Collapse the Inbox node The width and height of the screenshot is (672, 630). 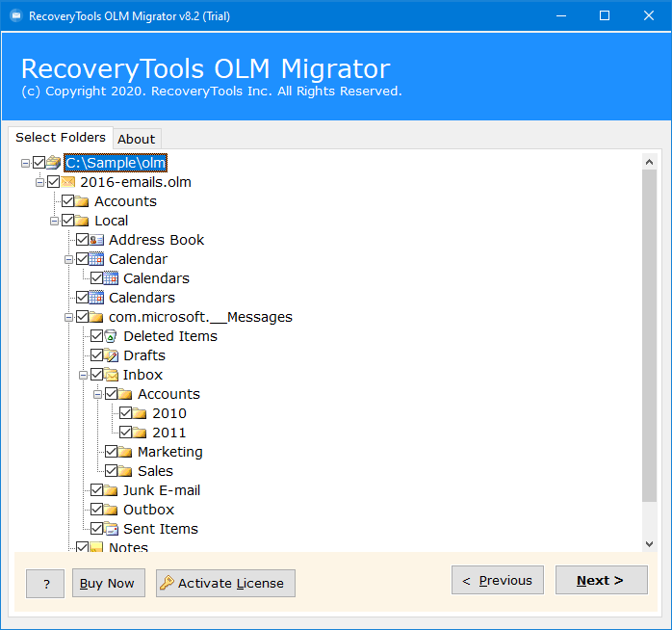(x=83, y=376)
